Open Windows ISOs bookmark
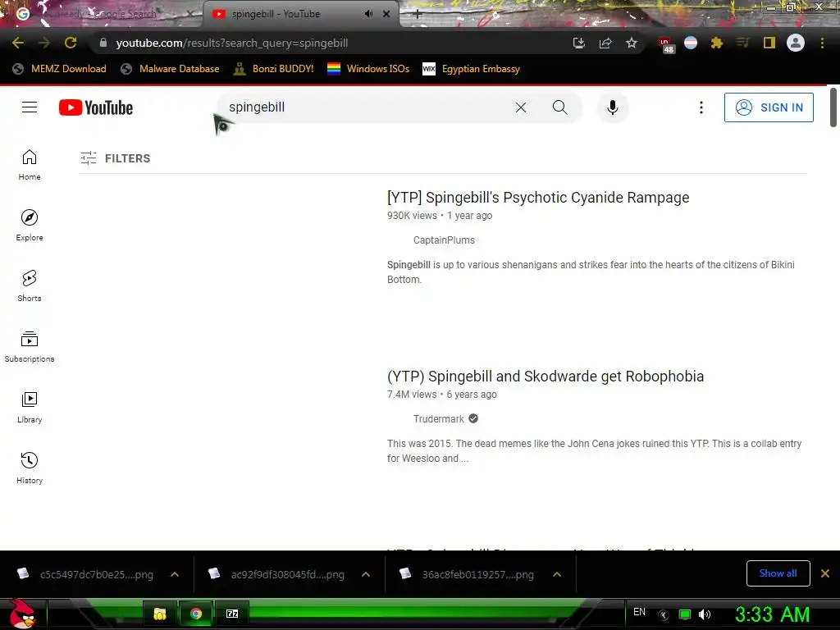The height and width of the screenshot is (630, 840). (368, 69)
